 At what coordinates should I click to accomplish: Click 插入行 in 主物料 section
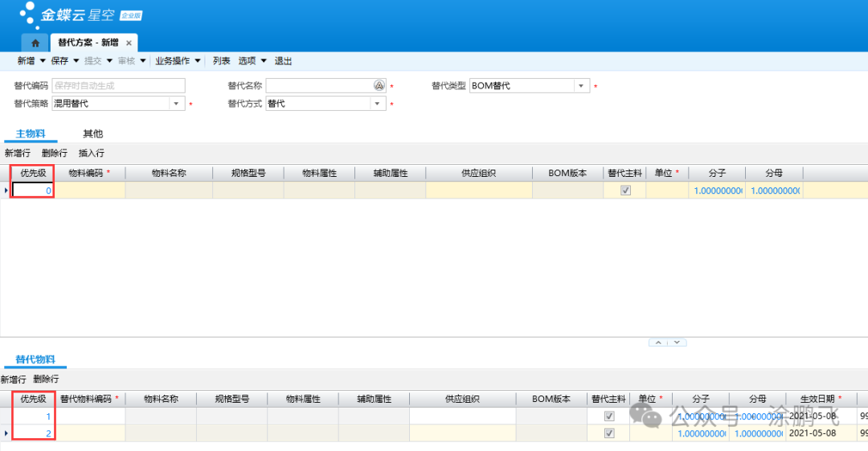[91, 153]
